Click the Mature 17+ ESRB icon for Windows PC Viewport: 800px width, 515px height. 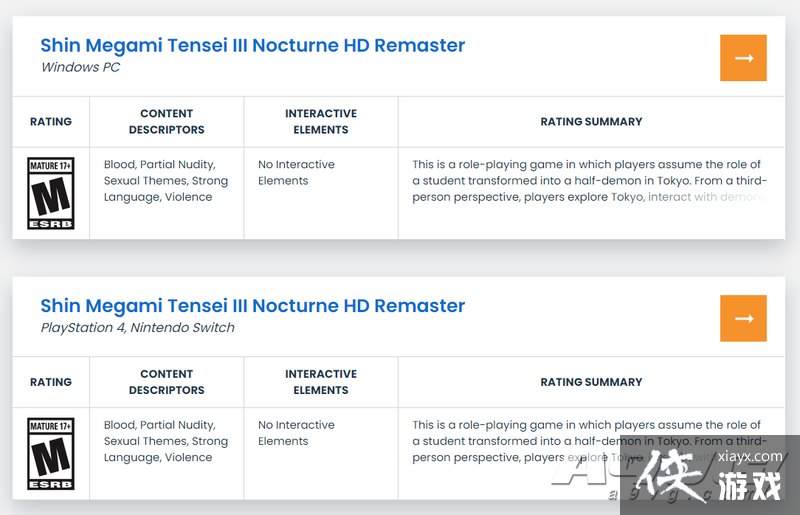point(51,193)
